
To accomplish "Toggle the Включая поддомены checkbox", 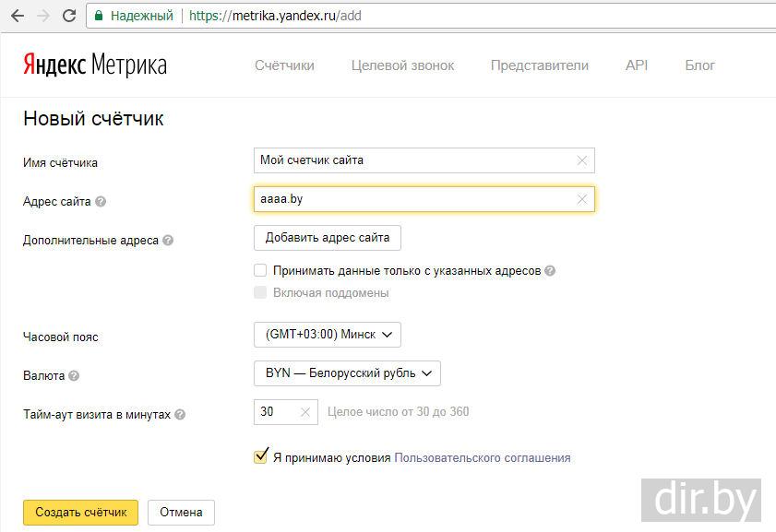I will coord(260,292).
